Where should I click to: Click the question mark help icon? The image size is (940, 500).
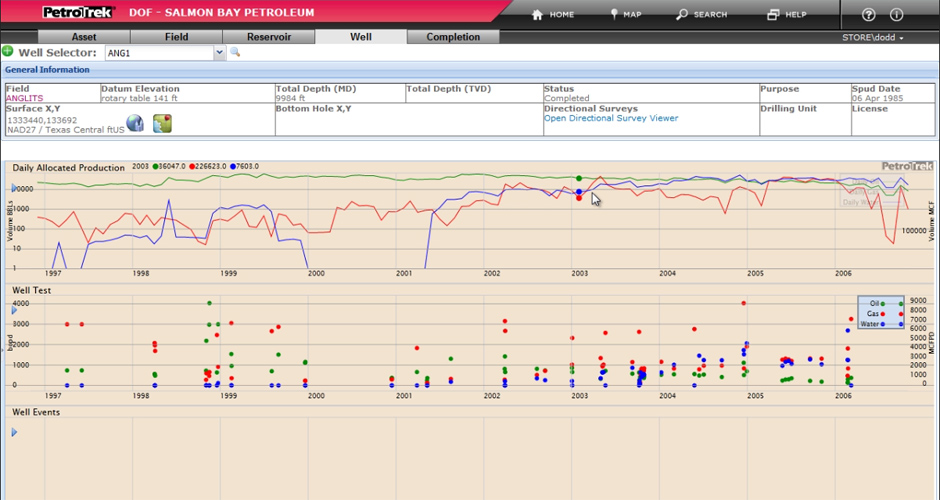[868, 15]
